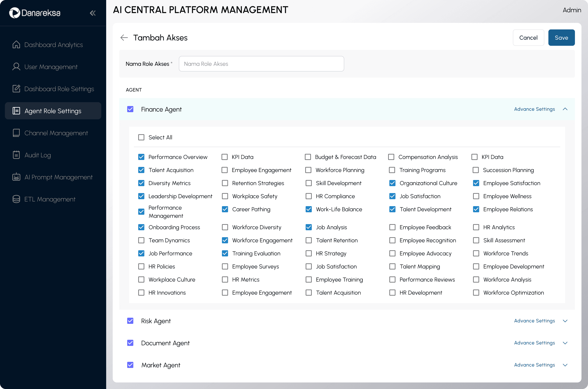Image resolution: width=588 pixels, height=389 pixels.
Task: Click the Workforce Trends label
Action: point(506,253)
